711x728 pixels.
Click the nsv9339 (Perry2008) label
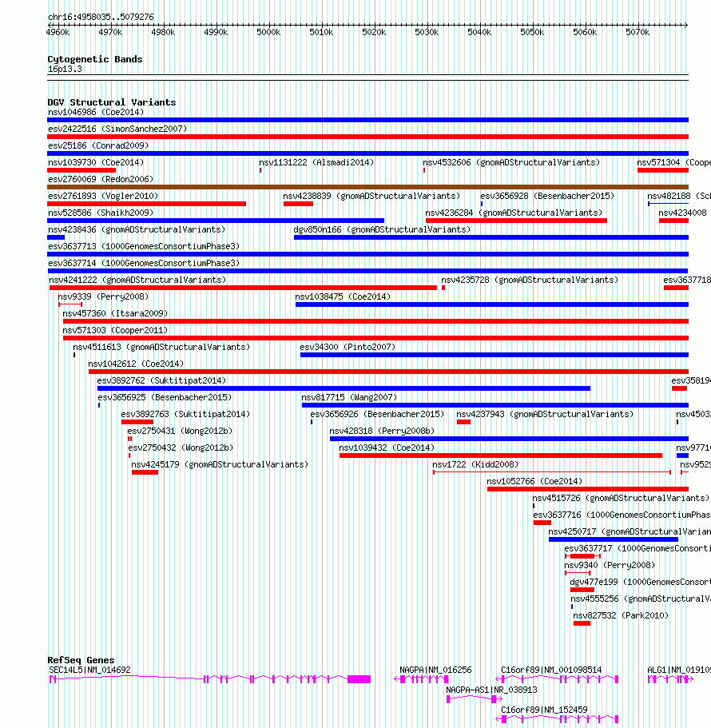coord(103,296)
